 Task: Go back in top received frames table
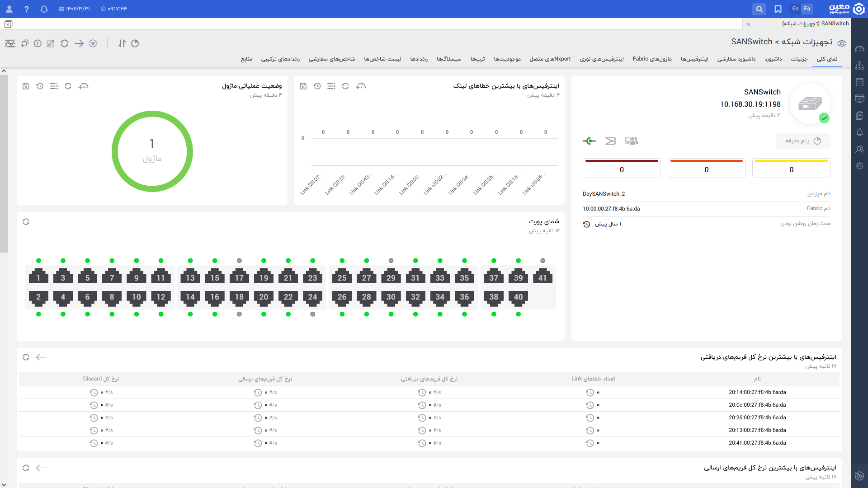click(41, 357)
